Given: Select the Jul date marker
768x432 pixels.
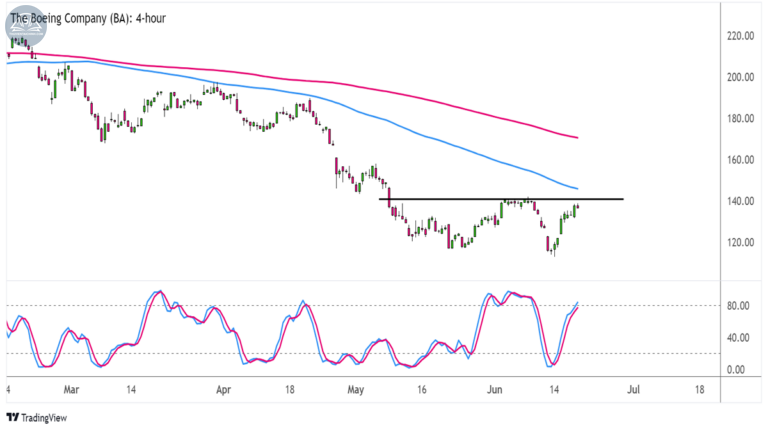Looking at the screenshot, I should 634,390.
